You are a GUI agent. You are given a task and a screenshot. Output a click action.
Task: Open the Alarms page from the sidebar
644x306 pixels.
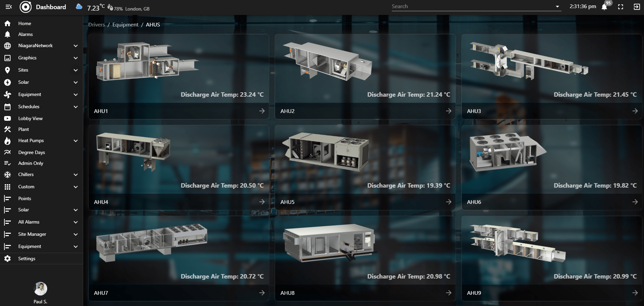[25, 34]
